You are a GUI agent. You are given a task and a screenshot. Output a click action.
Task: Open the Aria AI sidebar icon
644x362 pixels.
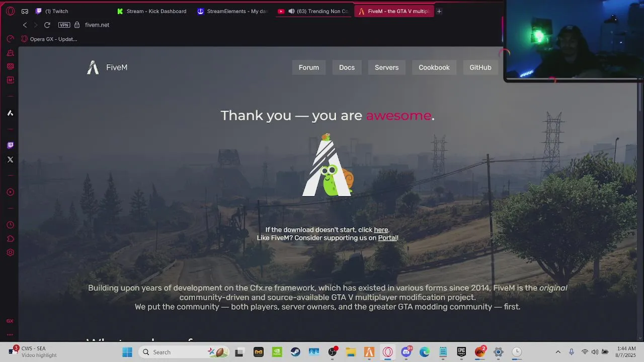click(x=10, y=113)
